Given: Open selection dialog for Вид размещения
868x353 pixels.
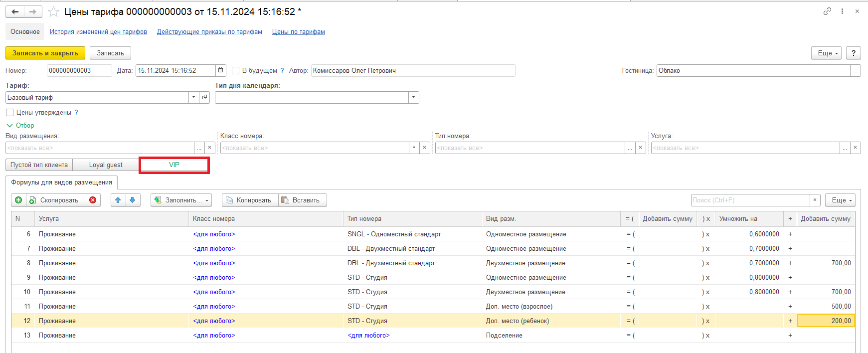Looking at the screenshot, I should [x=199, y=148].
